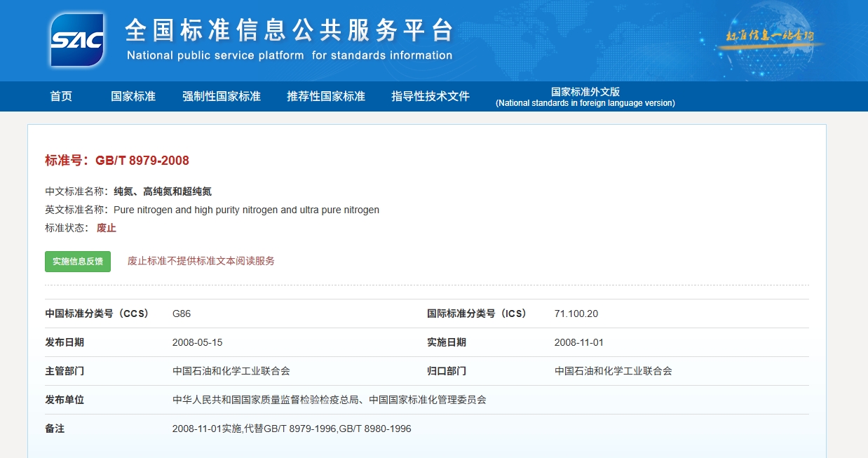Click the 备注 note replacing GB/T 8979-1996
868x458 pixels.
pos(292,429)
